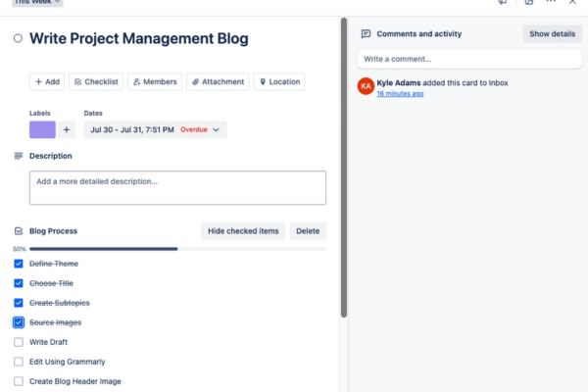Uncheck the Define Theme item
588x392 pixels.
point(19,264)
